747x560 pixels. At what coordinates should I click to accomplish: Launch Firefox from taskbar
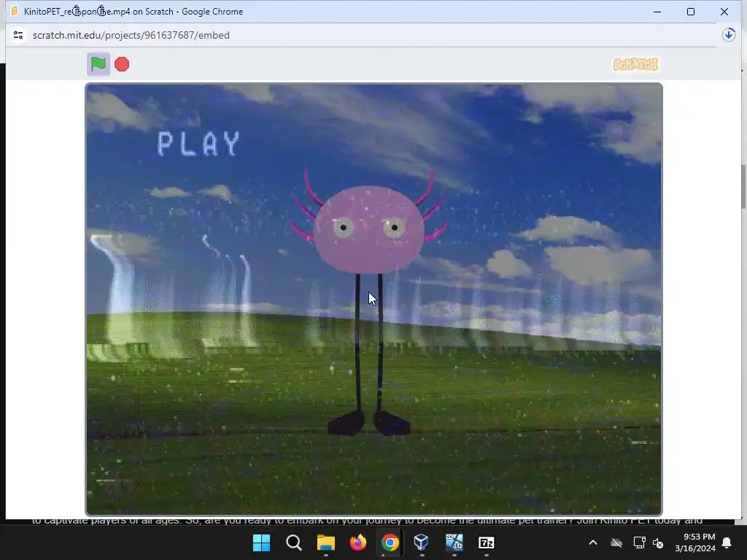[357, 542]
